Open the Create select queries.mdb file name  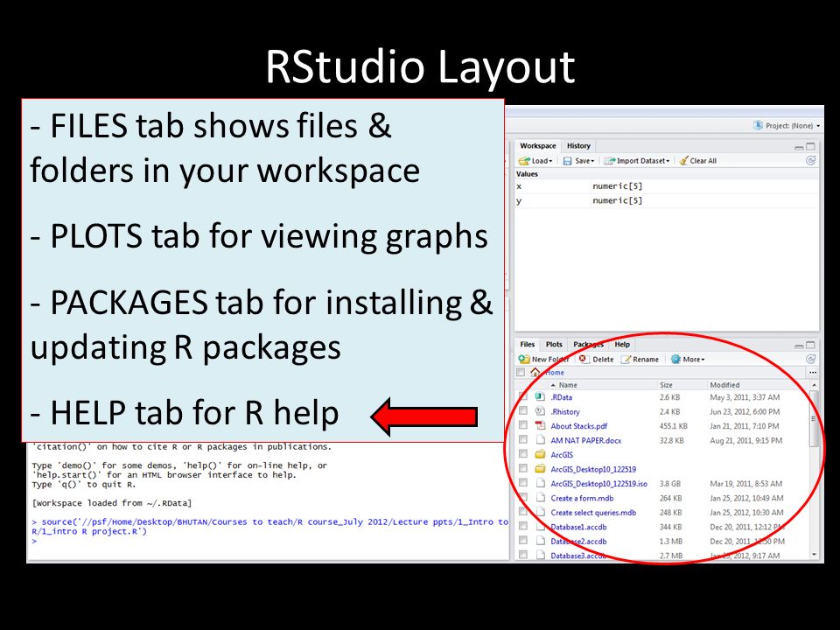(593, 513)
